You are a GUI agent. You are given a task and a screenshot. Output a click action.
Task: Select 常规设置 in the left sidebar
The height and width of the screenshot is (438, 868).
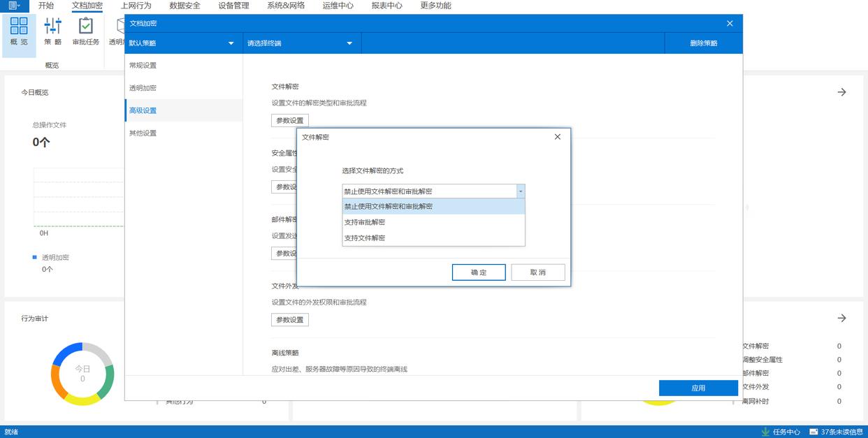[x=184, y=66]
